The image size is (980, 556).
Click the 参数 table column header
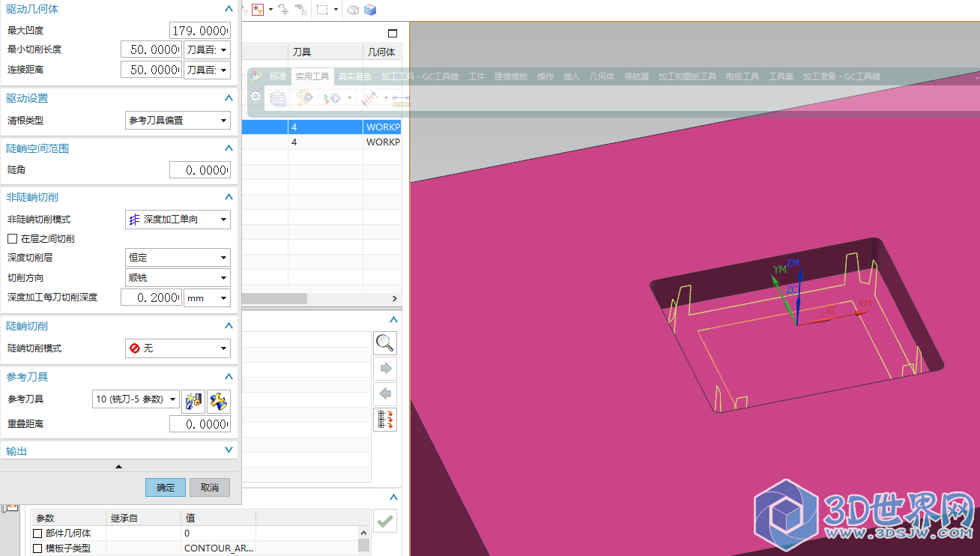point(68,518)
